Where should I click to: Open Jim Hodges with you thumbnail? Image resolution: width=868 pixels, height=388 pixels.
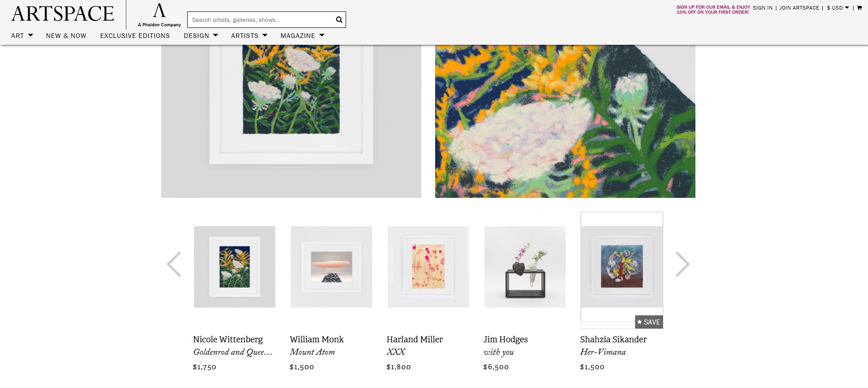tap(525, 267)
